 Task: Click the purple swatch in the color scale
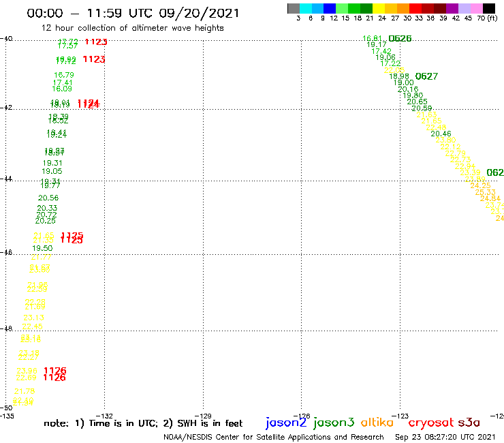452,8
